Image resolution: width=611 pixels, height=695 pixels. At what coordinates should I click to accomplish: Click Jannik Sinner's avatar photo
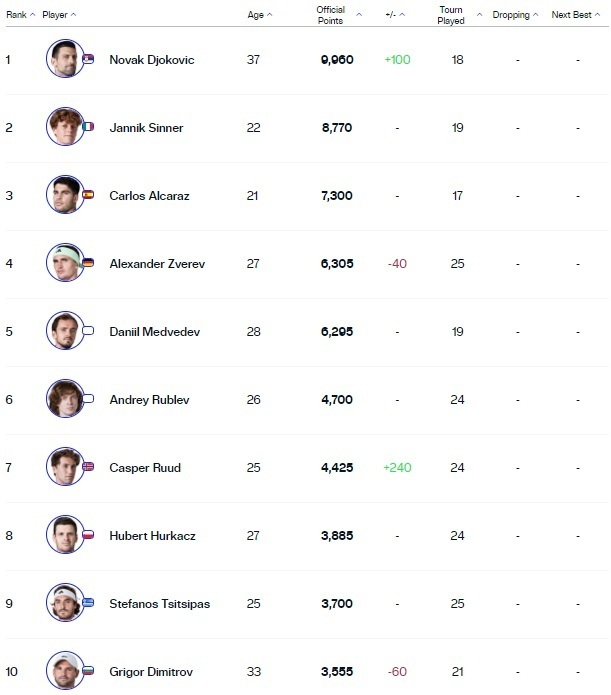click(x=65, y=127)
